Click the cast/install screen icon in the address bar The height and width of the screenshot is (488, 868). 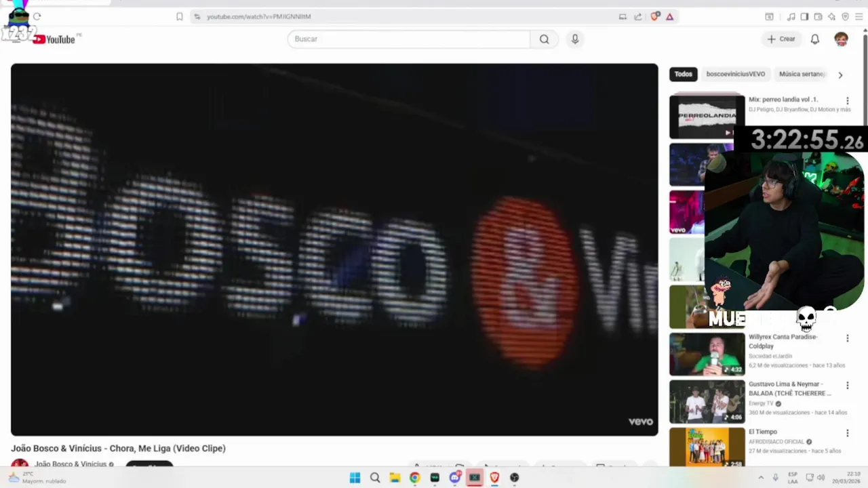623,16
